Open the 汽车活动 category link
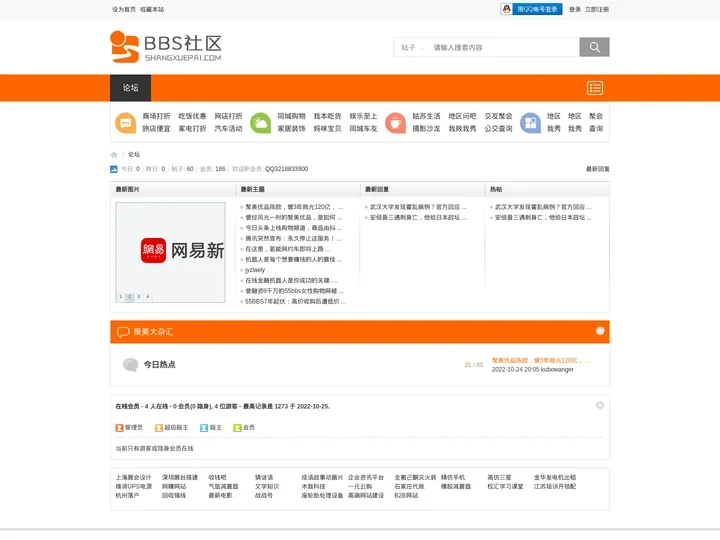The image size is (720, 540). [x=228, y=129]
